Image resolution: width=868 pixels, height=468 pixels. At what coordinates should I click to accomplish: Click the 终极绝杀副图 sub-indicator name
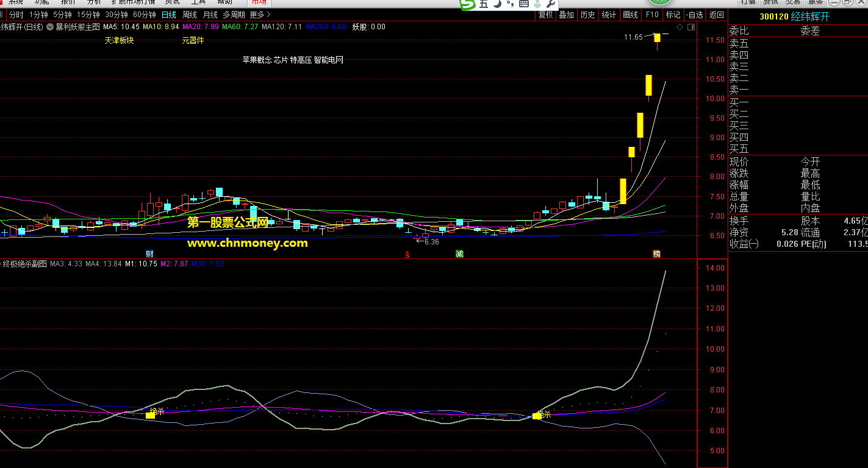[x=25, y=264]
